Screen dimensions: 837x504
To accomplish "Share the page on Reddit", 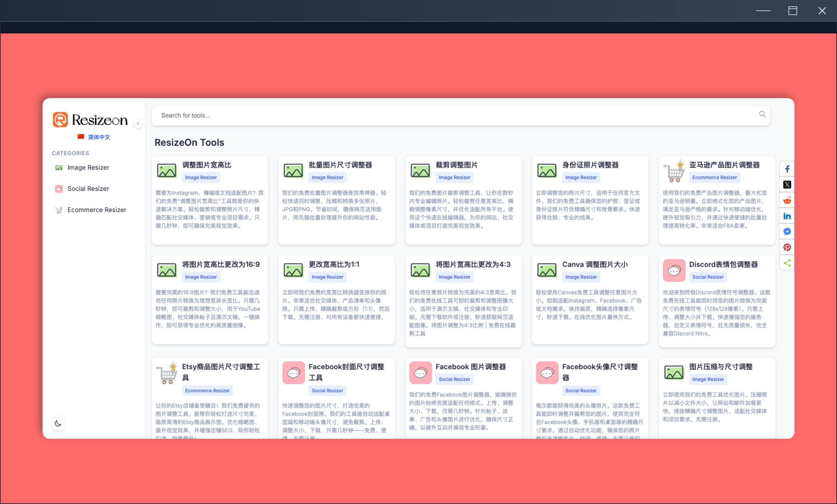I will (787, 200).
